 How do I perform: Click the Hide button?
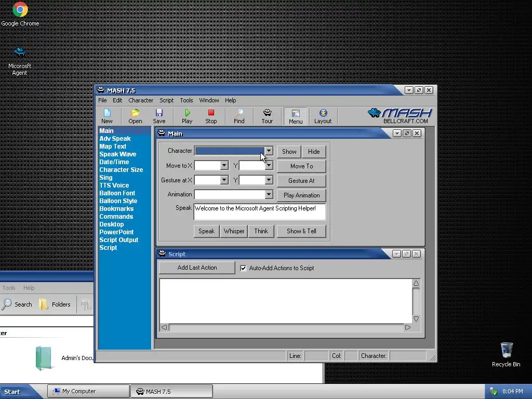coord(314,152)
